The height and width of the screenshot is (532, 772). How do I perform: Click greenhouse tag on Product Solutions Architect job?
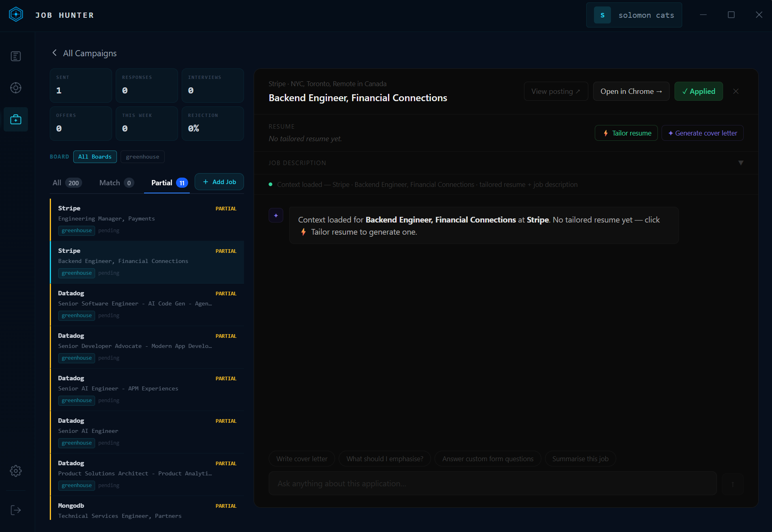[77, 485]
